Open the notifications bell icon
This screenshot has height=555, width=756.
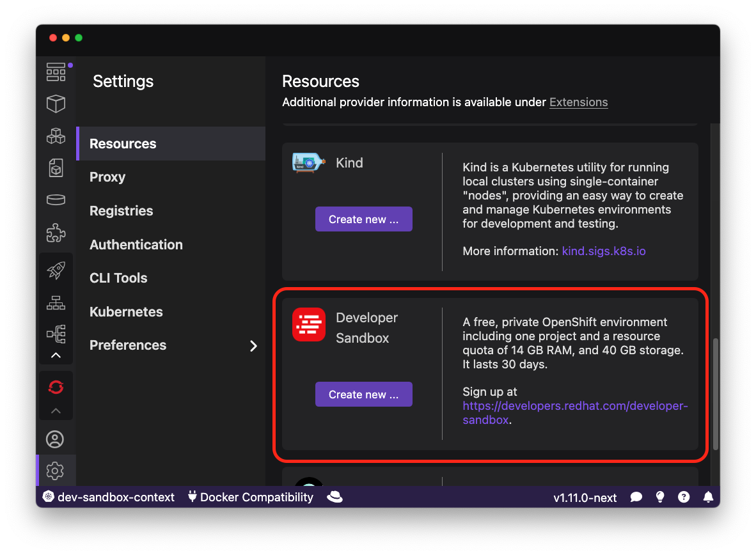click(x=708, y=497)
